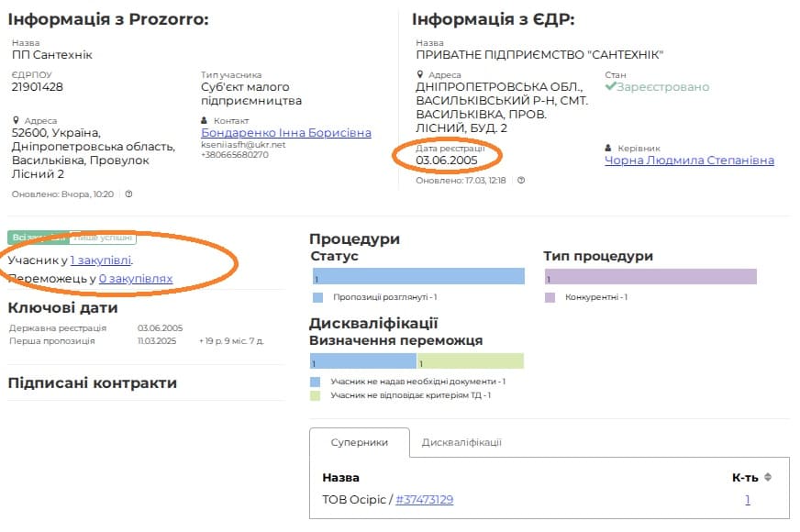Screen dimensions: 800x532
Task: Click the blue 'Пропозиції розглянуті' legend swatch
Action: (x=318, y=298)
